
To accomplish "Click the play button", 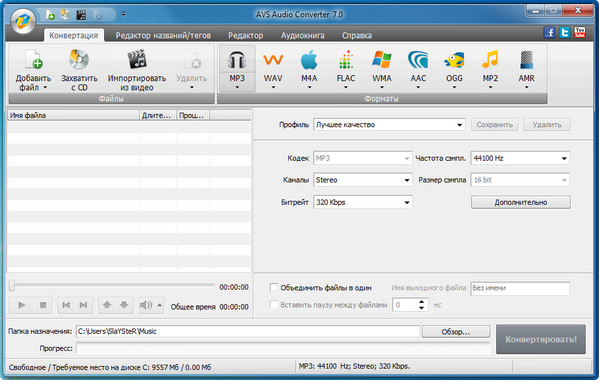I will [x=22, y=305].
